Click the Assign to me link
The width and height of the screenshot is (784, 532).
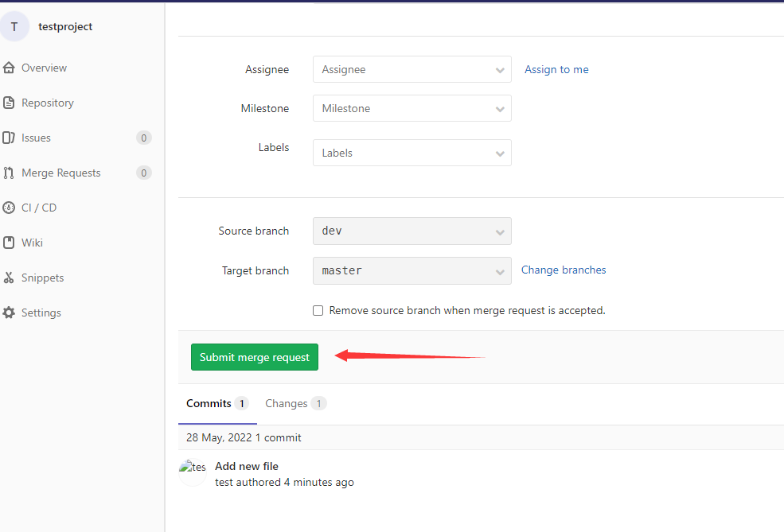(556, 69)
